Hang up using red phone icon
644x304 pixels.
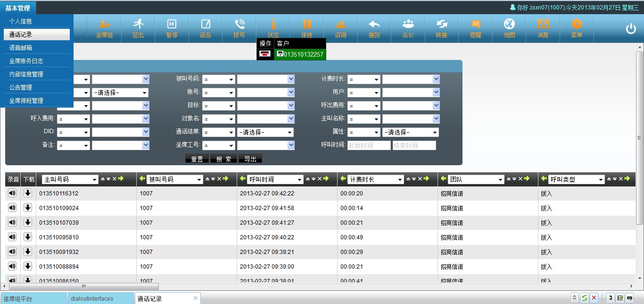265,54
